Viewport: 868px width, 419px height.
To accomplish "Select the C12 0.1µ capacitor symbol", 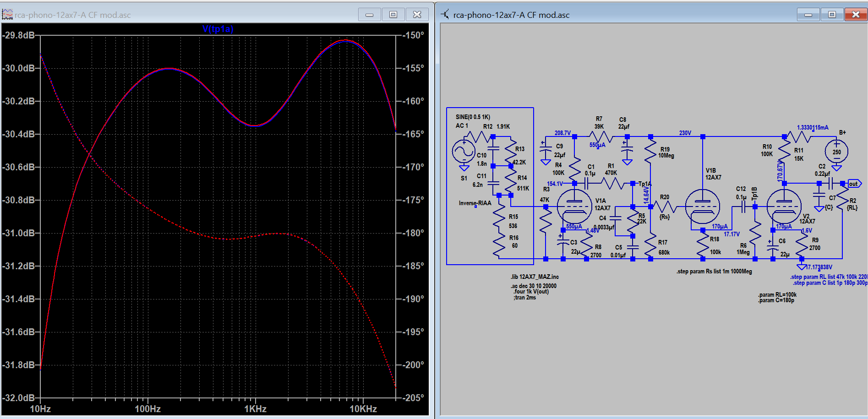I will [x=743, y=207].
